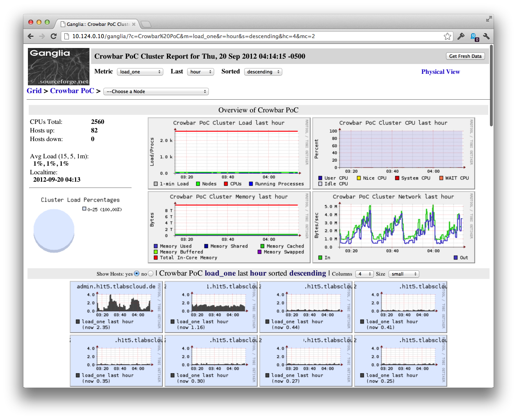Bookmark page with the star icon
The height and width of the screenshot is (420, 517).
447,37
